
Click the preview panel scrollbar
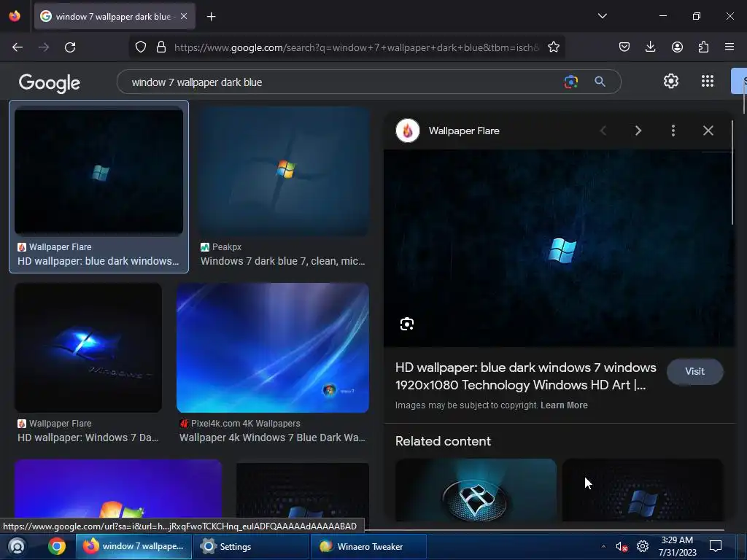pyautogui.click(x=732, y=172)
